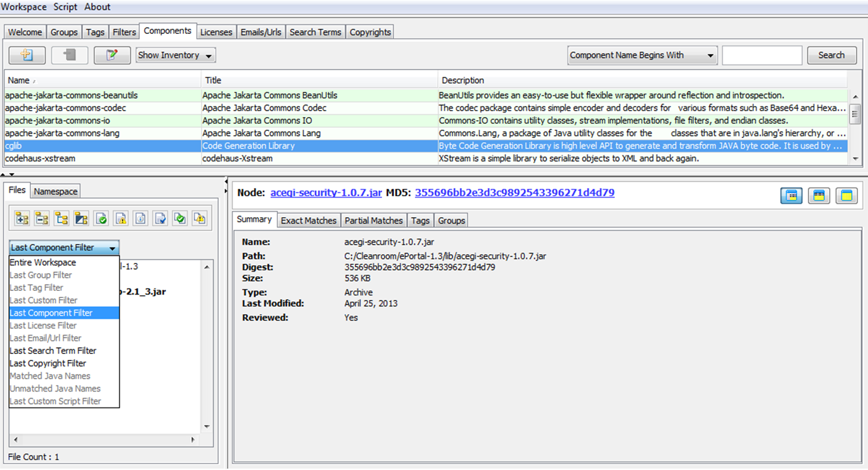
Task: Click collapse arrows below component table
Action: tap(8, 175)
